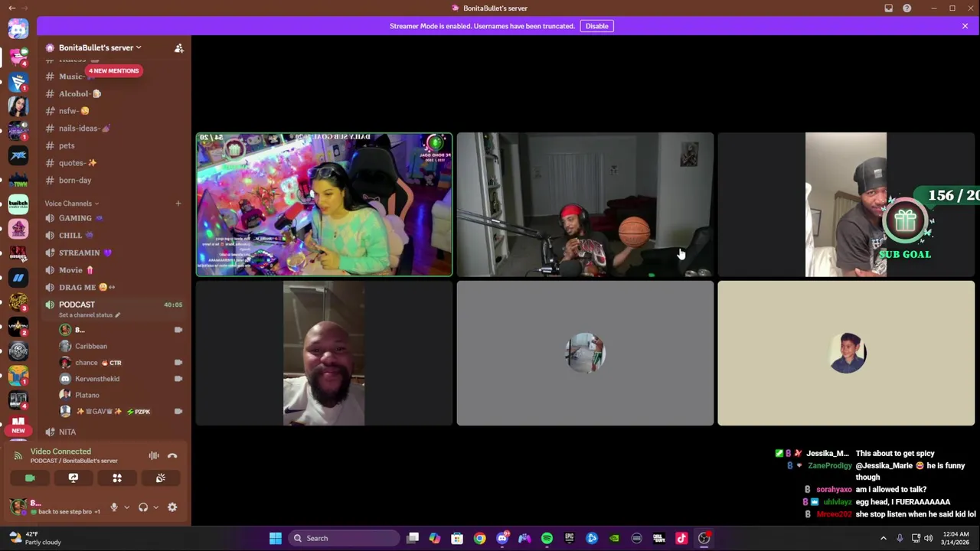
Task: Mute microphone in user panel
Action: pos(114,507)
